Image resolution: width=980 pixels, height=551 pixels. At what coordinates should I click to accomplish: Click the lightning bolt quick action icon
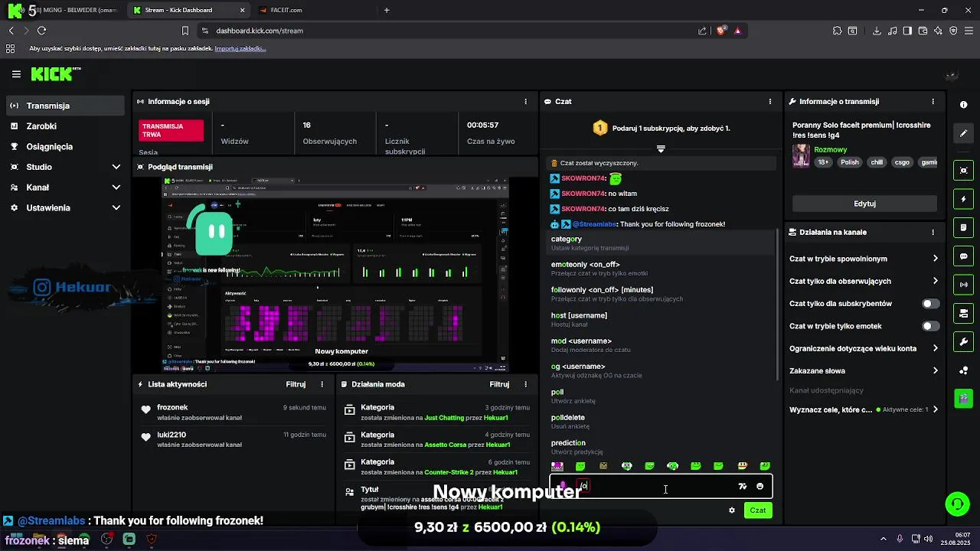coord(964,199)
